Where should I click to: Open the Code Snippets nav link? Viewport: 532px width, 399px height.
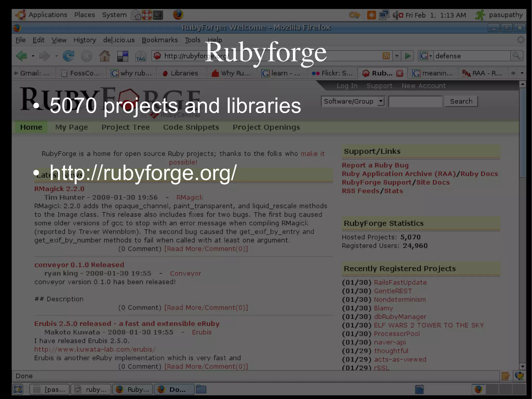tap(191, 127)
